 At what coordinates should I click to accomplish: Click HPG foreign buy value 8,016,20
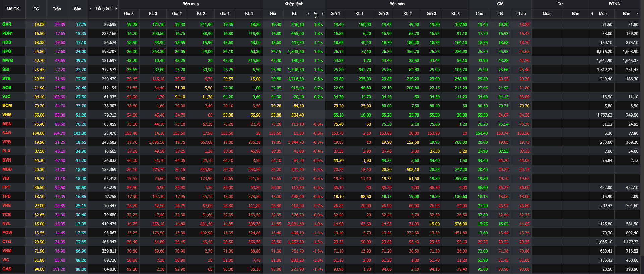click(x=604, y=52)
